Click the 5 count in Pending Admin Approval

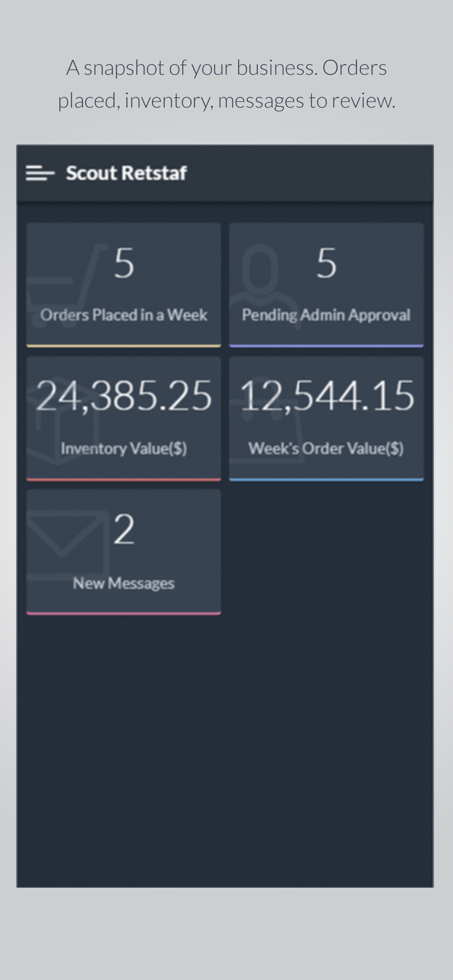pos(327,263)
